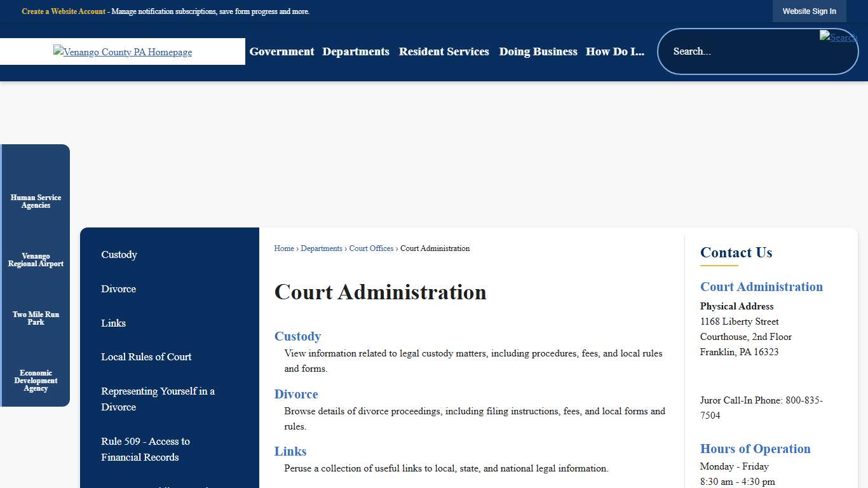Screen dimensions: 868x488
Task: Open Two Mile Run Park page
Action: click(36, 318)
